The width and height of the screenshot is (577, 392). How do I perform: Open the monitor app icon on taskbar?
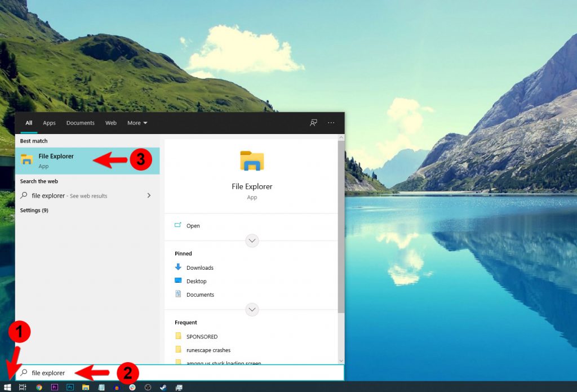(x=179, y=387)
